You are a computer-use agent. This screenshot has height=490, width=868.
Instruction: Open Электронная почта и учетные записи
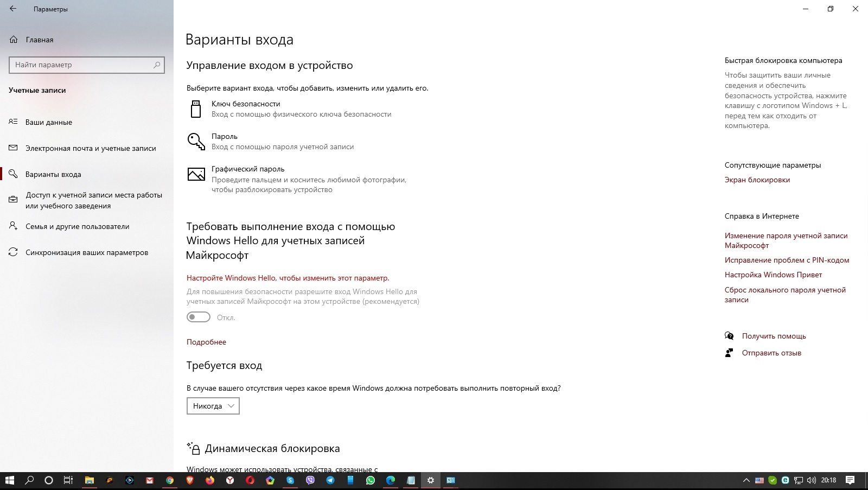point(87,148)
